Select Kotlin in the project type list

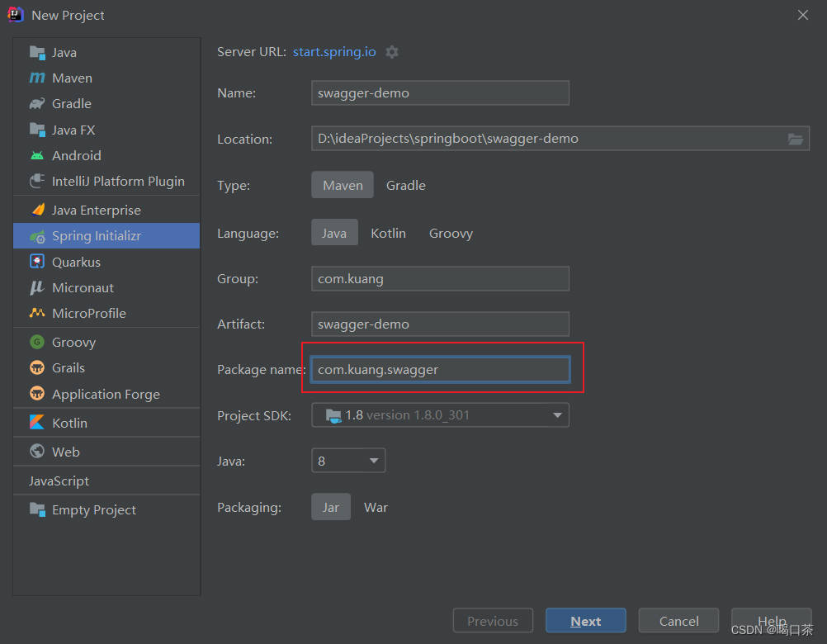[106, 423]
